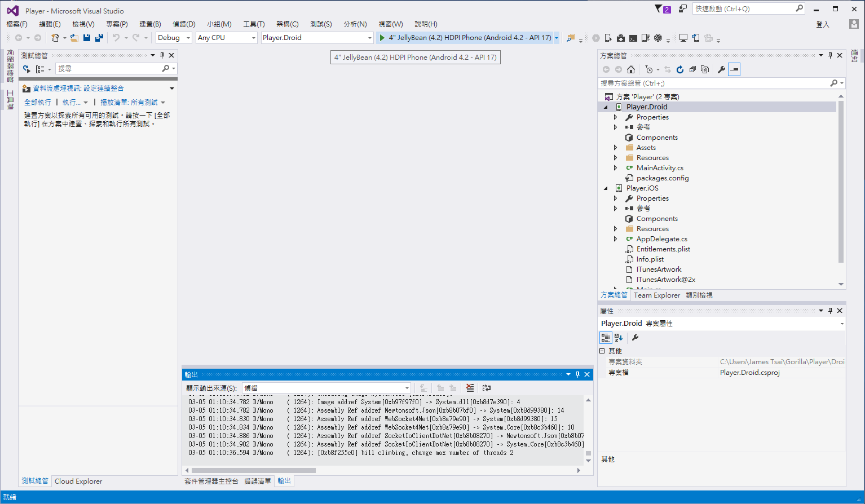Open the 工具(T) Tools menu
The height and width of the screenshot is (504, 865).
tap(254, 24)
